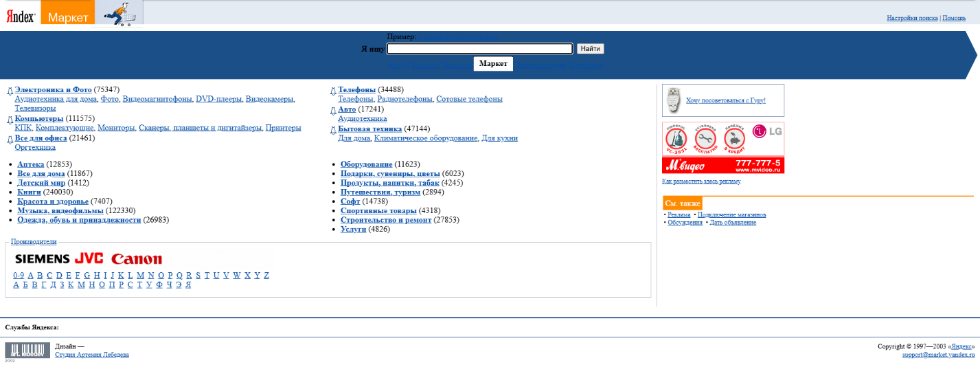Open the orange Маркет logo
Screen dimensions: 980x365
[x=67, y=12]
